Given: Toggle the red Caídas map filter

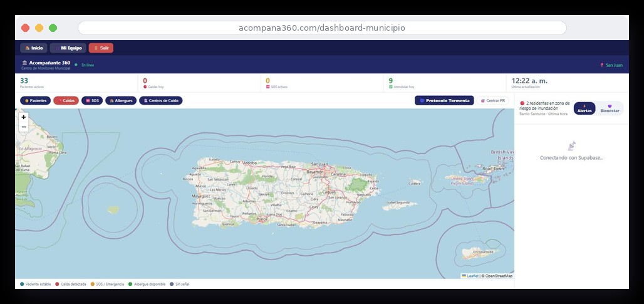Looking at the screenshot, I should [x=66, y=101].
